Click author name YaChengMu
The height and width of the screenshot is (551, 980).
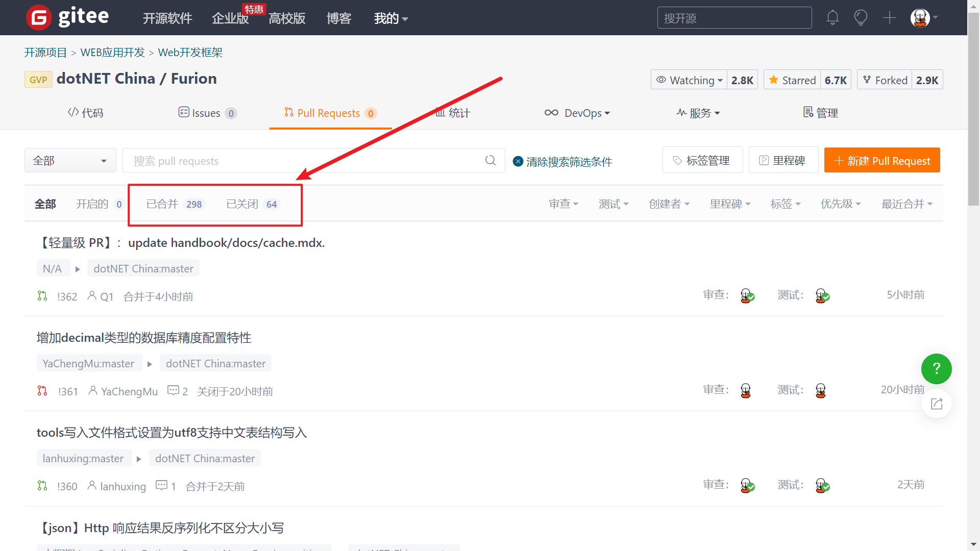click(129, 391)
